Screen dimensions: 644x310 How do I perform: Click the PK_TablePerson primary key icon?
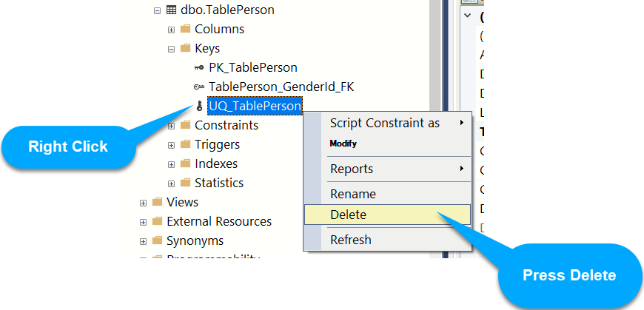pos(198,67)
